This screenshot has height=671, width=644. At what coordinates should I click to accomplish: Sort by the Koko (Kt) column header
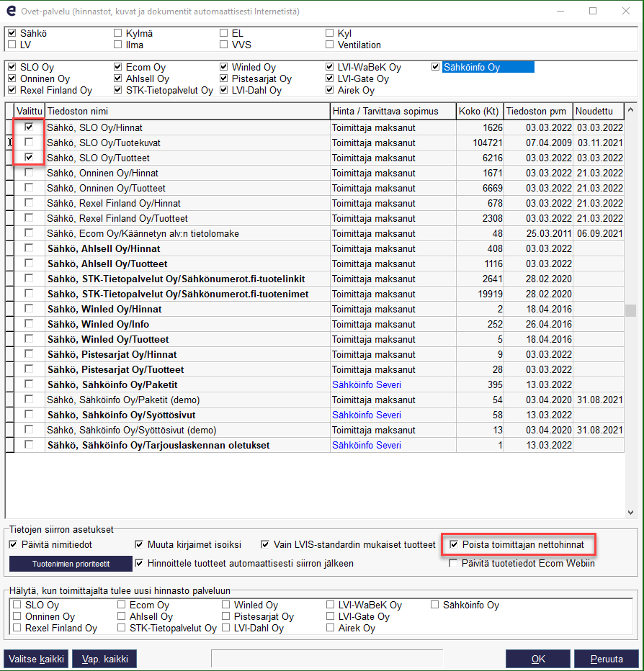(x=480, y=112)
